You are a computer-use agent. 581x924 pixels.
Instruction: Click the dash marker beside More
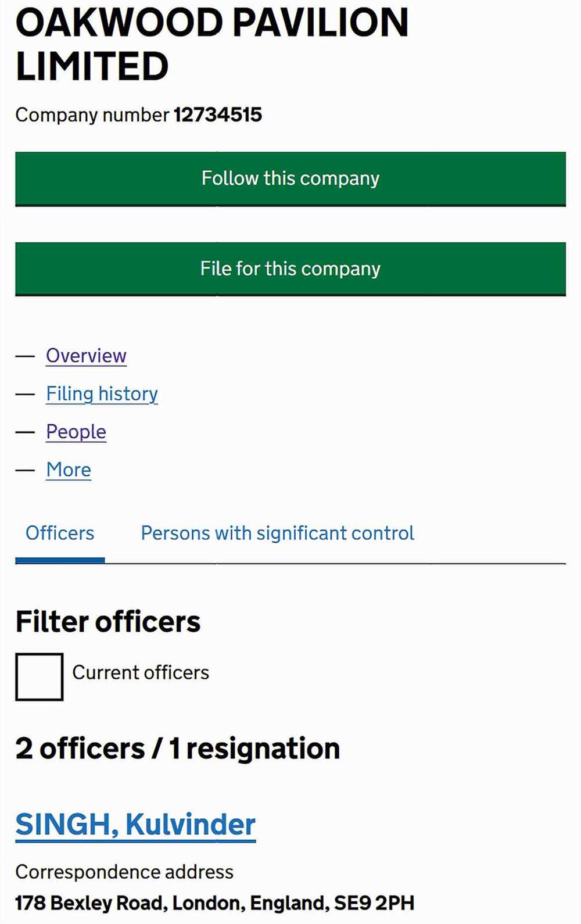coord(26,470)
